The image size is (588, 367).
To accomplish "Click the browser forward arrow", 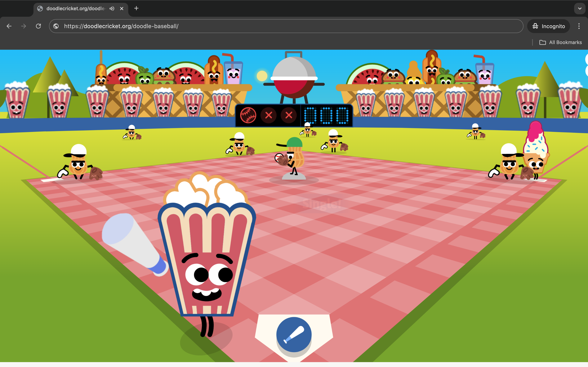I will (23, 26).
